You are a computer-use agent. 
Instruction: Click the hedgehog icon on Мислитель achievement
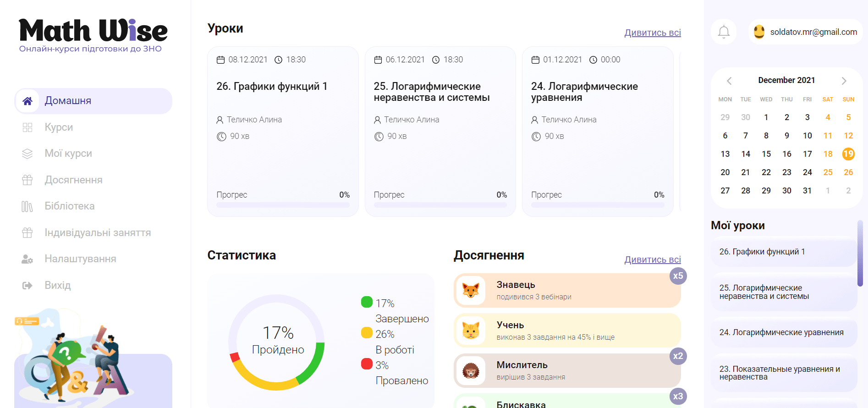point(471,370)
